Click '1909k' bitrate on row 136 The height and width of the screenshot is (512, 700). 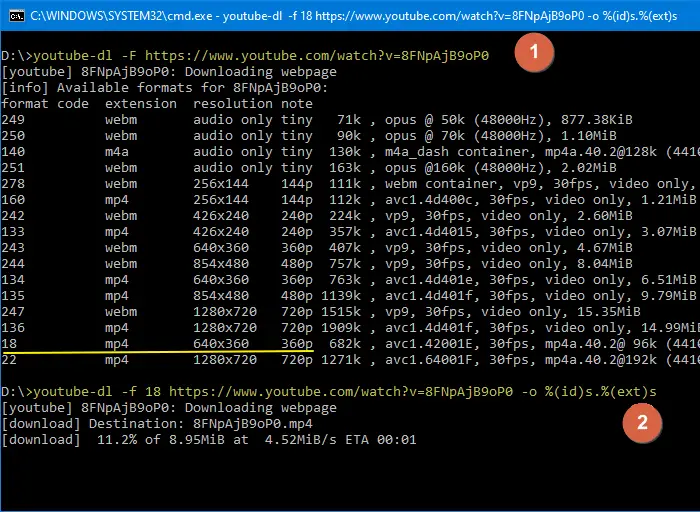pos(341,328)
